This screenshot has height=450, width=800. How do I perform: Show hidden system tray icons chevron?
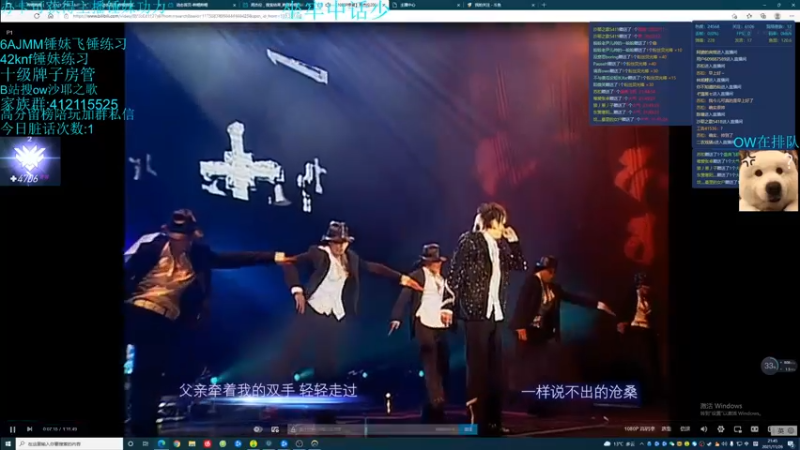point(642,444)
